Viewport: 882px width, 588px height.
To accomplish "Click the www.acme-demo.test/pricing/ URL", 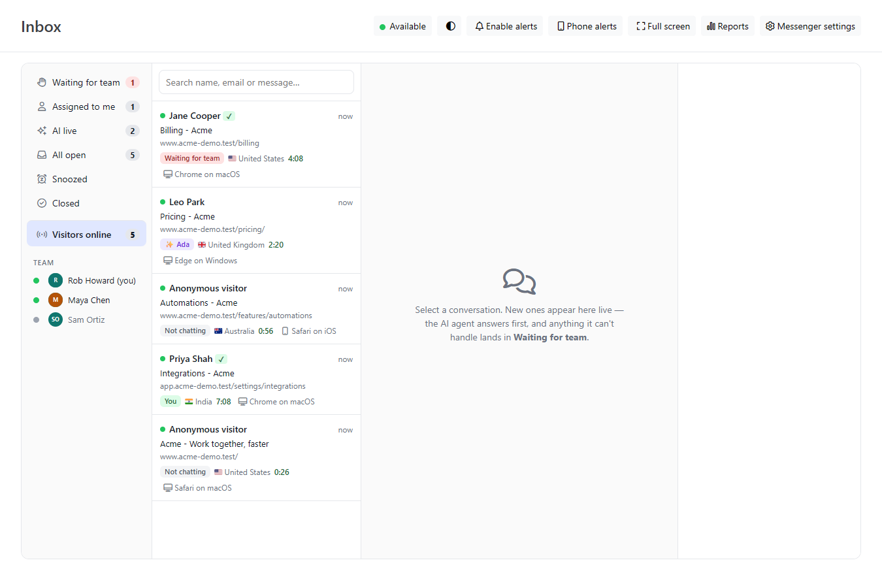I will [x=212, y=229].
